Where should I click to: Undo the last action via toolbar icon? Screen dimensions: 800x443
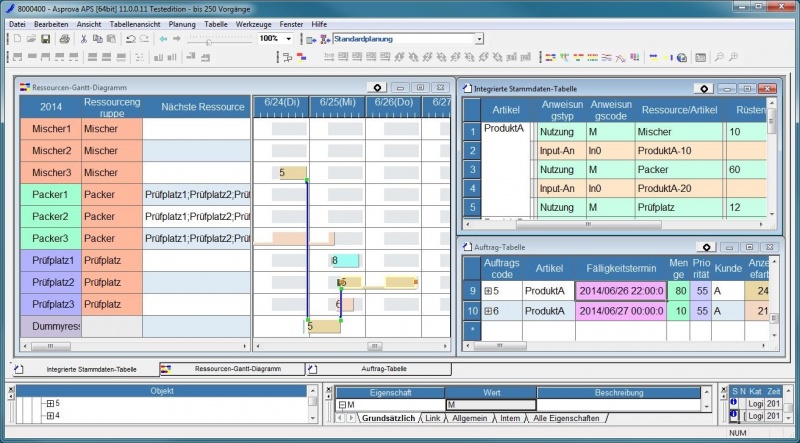[x=131, y=39]
